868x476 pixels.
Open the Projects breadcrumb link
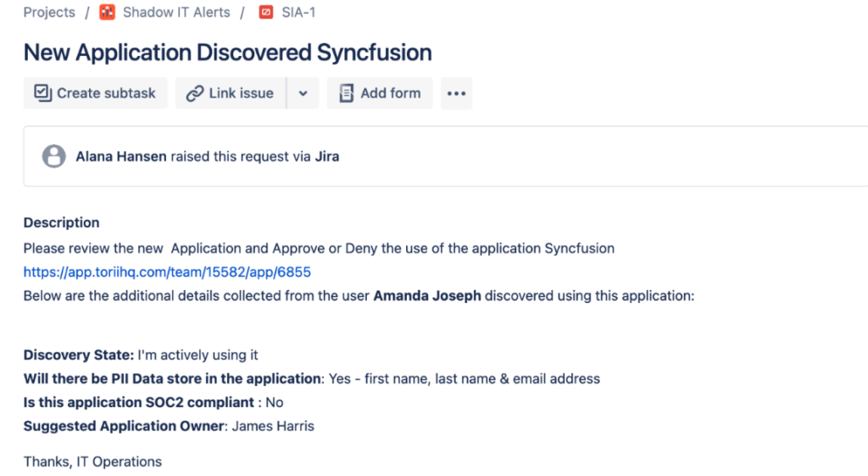(49, 12)
